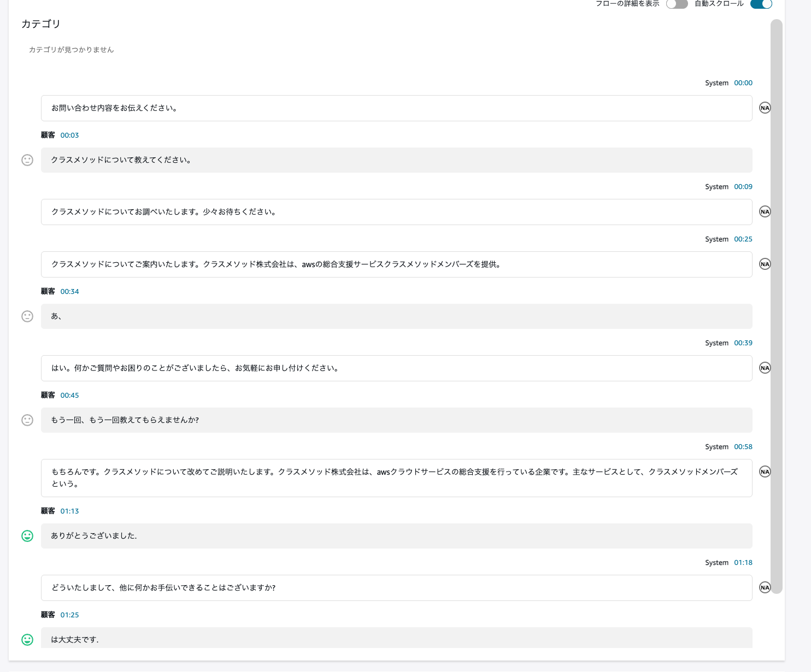This screenshot has width=811, height=672.
Task: Click the neutral sentiment icon beside "クラスメソッドについて教えてください"
Action: pos(27,160)
